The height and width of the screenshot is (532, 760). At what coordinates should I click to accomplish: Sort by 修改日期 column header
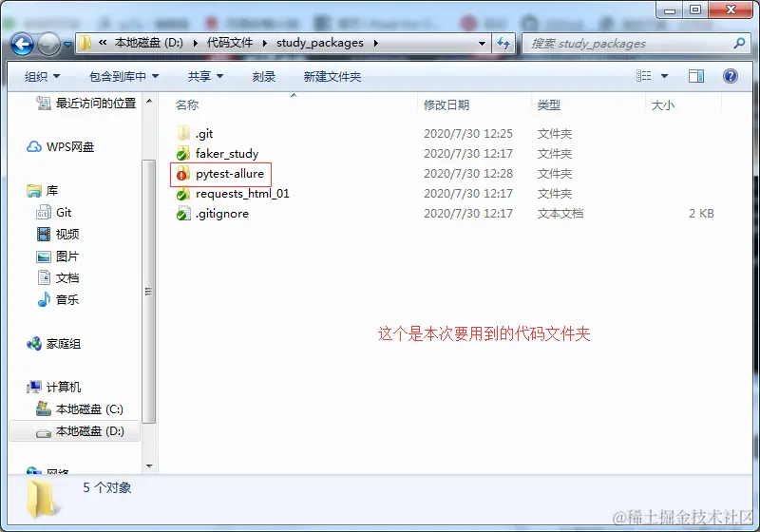446,104
